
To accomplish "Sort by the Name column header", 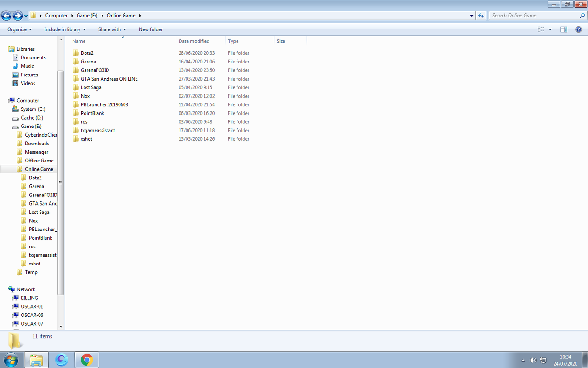I will pos(123,41).
